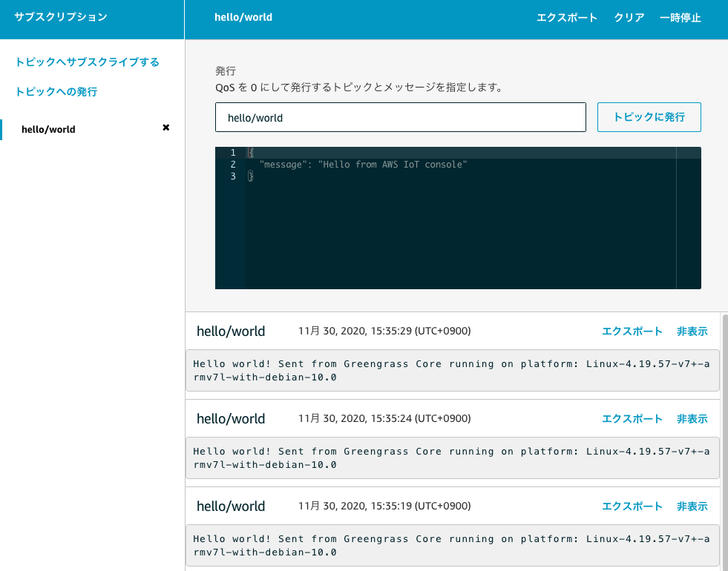728x571 pixels.
Task: Open トピックへサブスクライブする page
Action: [88, 62]
